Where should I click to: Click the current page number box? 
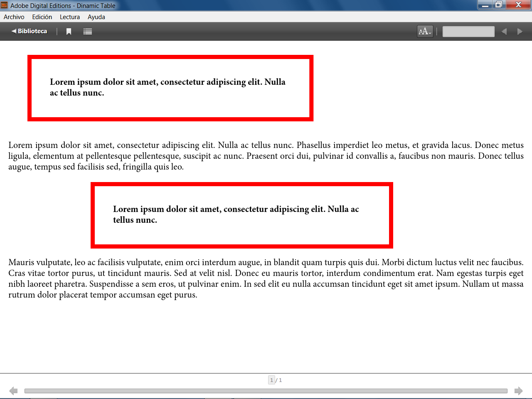click(x=271, y=380)
